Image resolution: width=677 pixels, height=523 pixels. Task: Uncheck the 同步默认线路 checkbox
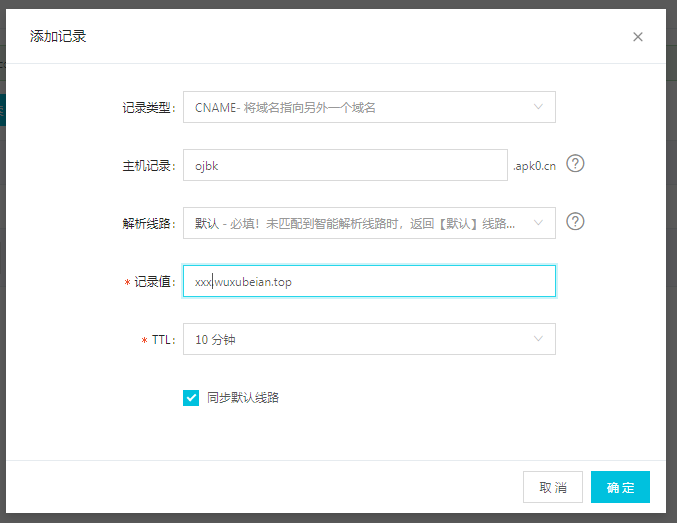pyautogui.click(x=191, y=398)
